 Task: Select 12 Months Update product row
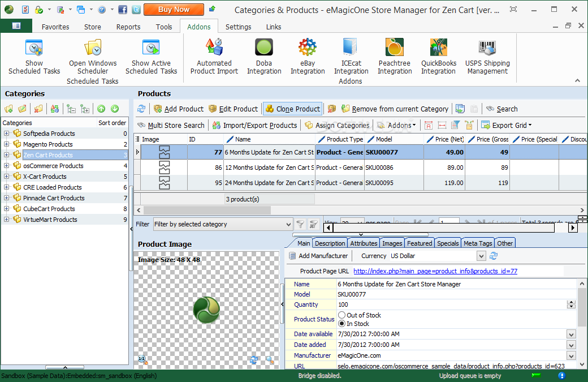point(360,168)
